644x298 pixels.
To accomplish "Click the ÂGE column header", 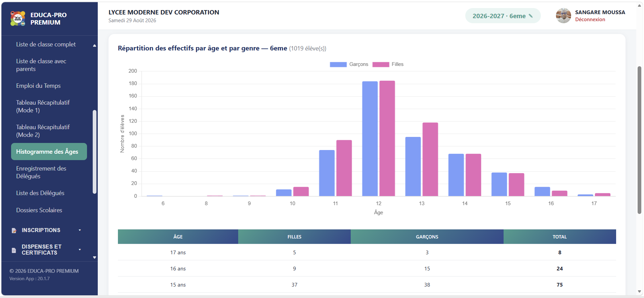I will [178, 237].
